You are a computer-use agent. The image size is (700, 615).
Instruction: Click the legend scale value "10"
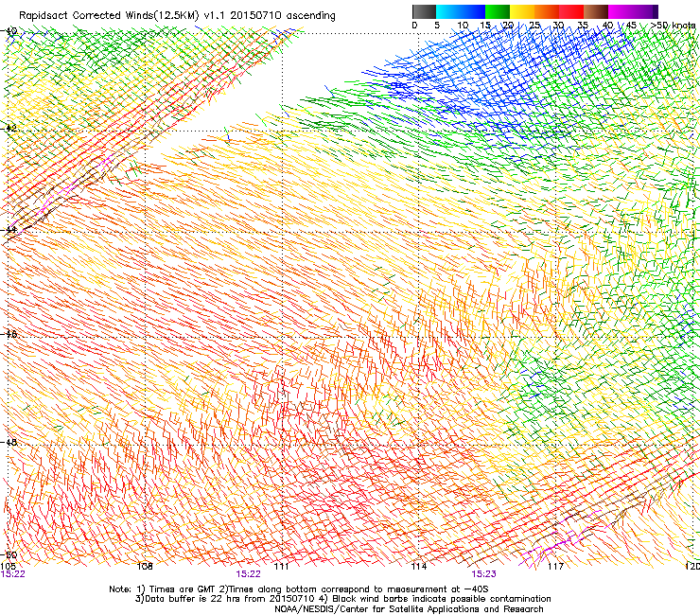[463, 26]
